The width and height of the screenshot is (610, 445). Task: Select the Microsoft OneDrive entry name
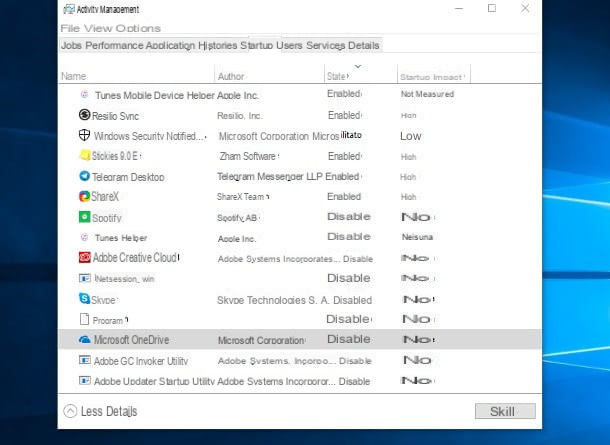[131, 340]
